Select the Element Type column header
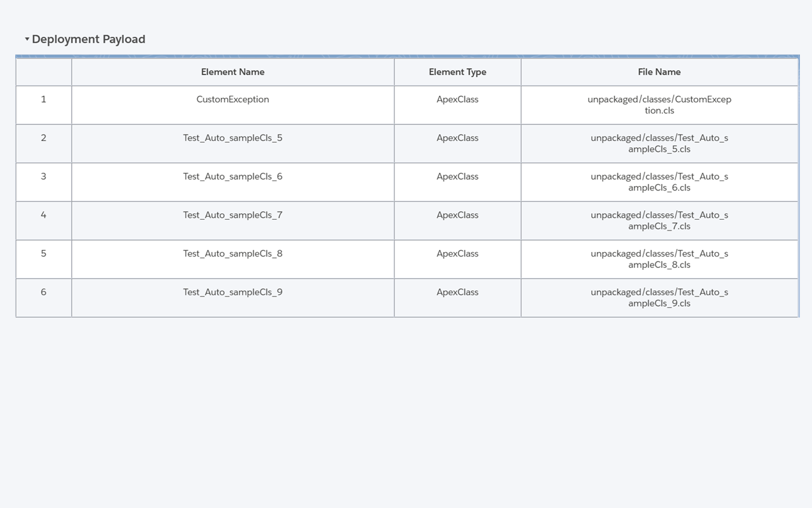This screenshot has width=812, height=508. click(457, 72)
